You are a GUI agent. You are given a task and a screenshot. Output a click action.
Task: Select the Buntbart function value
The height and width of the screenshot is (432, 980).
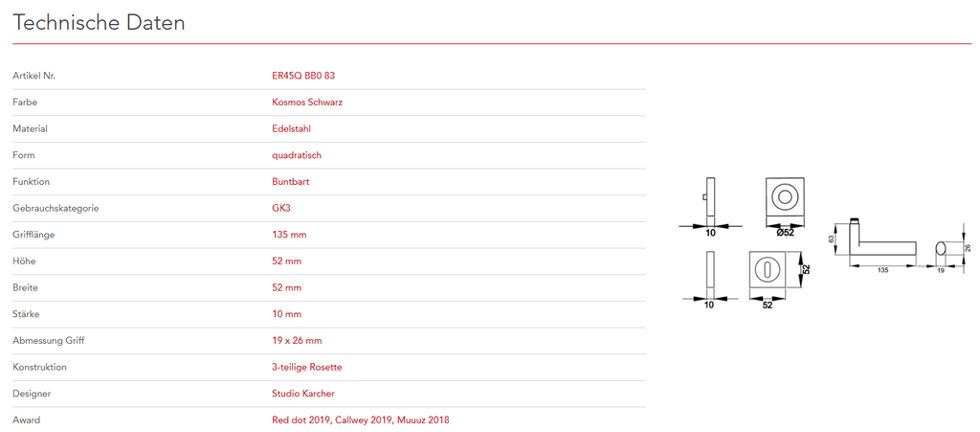tap(291, 181)
